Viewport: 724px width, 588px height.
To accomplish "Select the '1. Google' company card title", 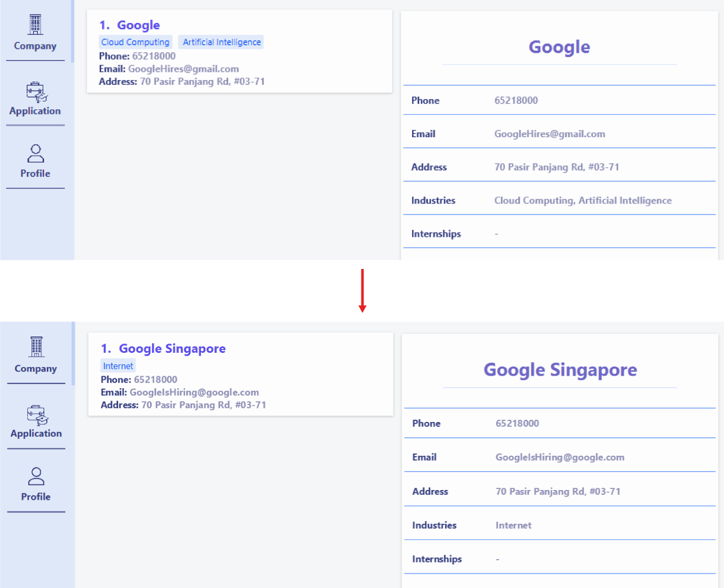I will coord(130,25).
